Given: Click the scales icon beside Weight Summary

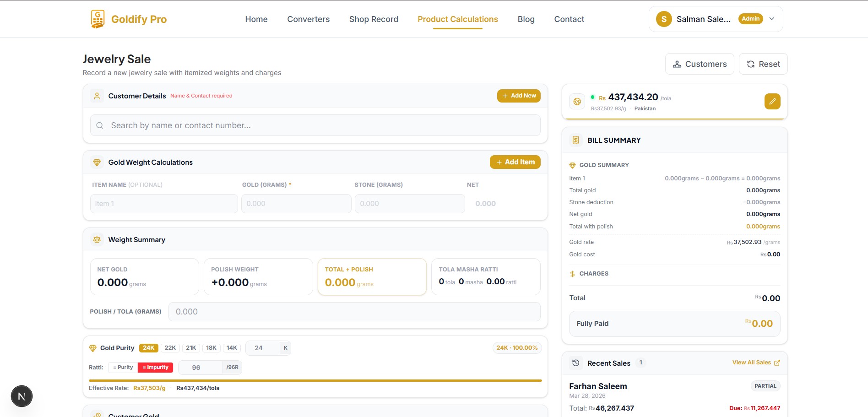Looking at the screenshot, I should point(97,240).
